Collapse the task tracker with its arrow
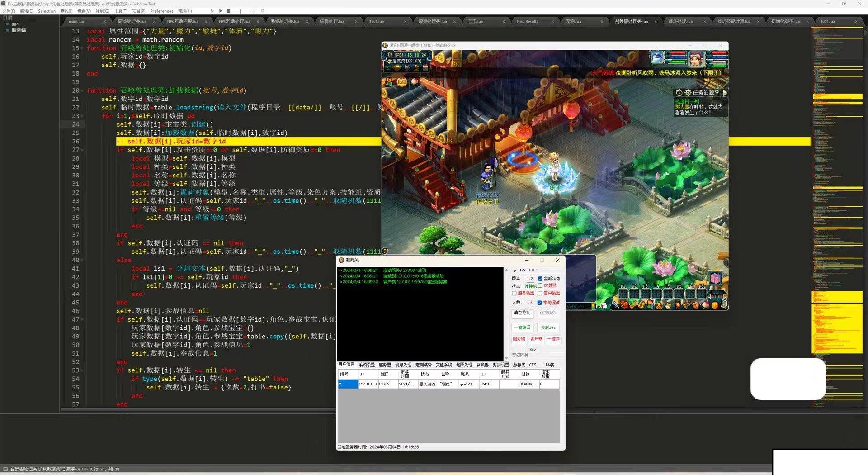Screen dimensions: 868x475 pos(725,93)
